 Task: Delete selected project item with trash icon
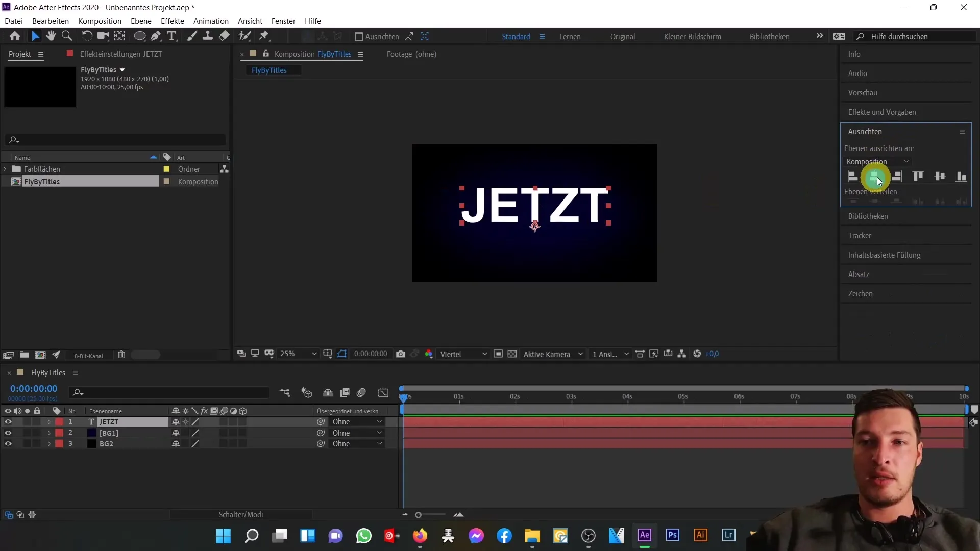[x=121, y=355]
